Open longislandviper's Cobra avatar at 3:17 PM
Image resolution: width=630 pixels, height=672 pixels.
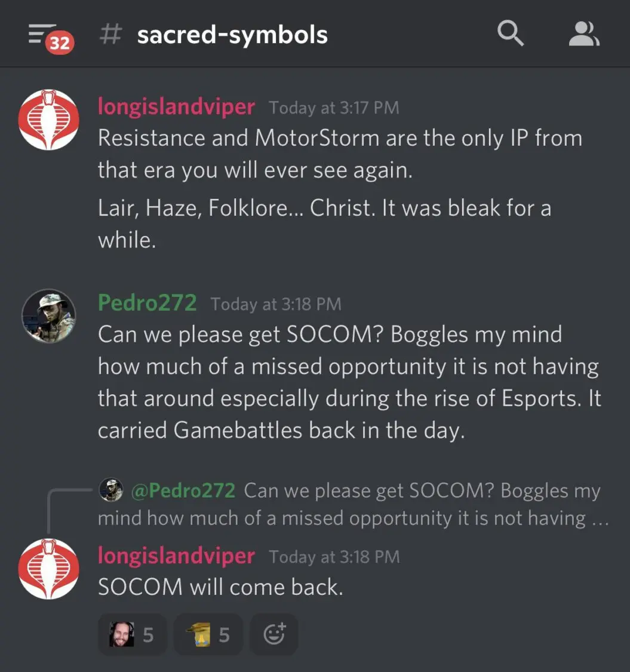click(49, 119)
